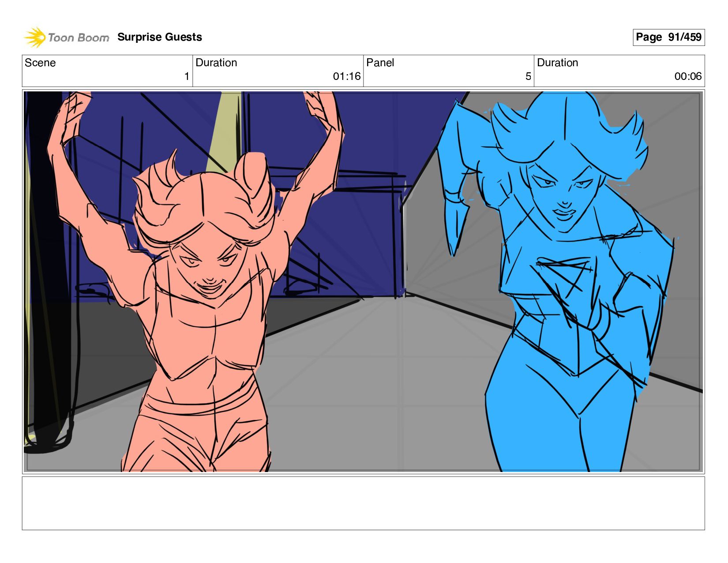This screenshot has width=728, height=563.
Task: Select the 'Surprise Guests' title text
Action: click(x=160, y=37)
